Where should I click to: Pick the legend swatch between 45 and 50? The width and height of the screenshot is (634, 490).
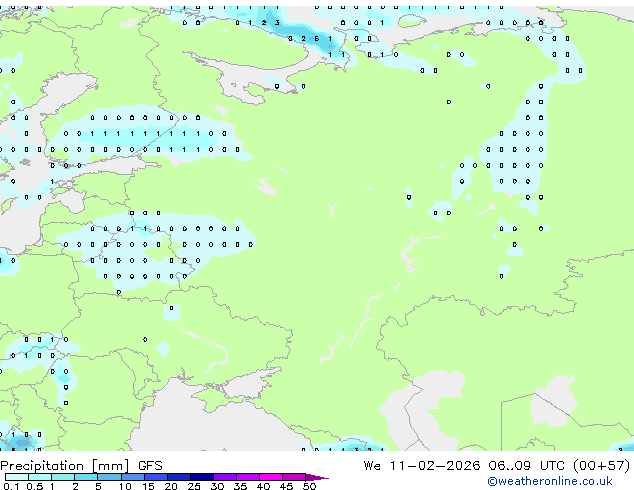[x=294, y=477]
